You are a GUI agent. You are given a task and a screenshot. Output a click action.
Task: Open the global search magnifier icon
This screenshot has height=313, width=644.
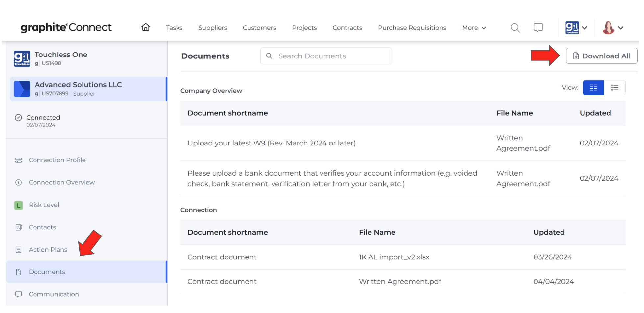tap(515, 28)
